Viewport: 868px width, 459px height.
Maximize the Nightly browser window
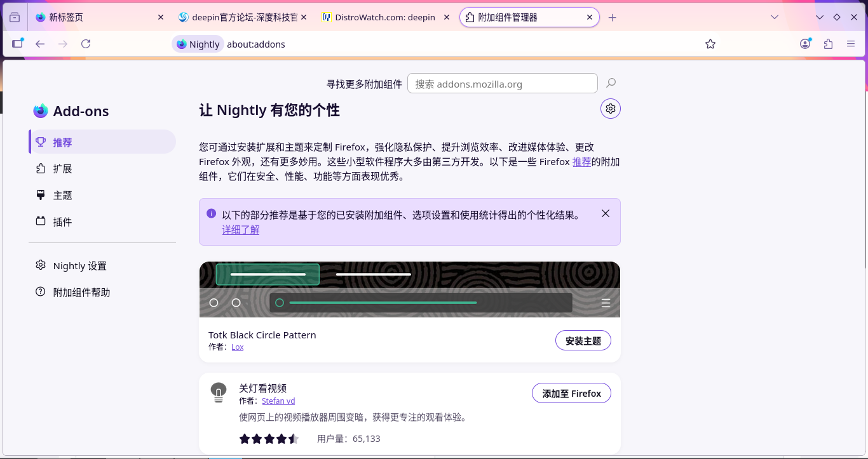click(837, 18)
